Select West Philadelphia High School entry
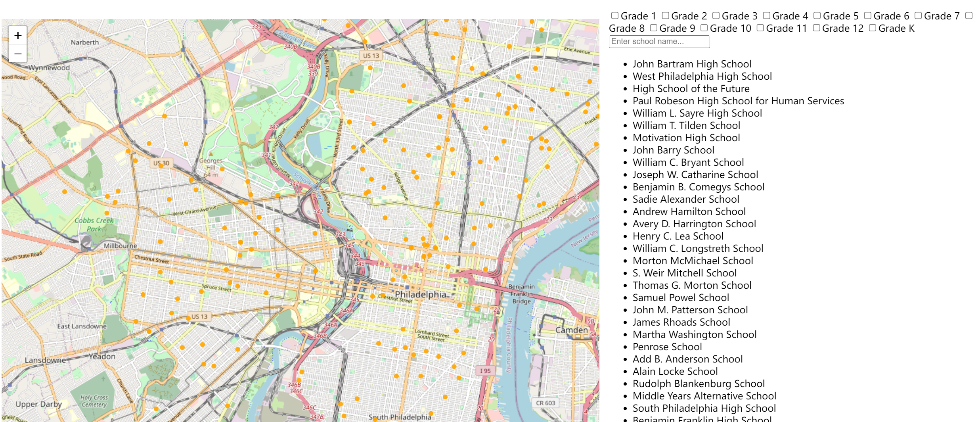This screenshot has height=422, width=980. click(702, 76)
